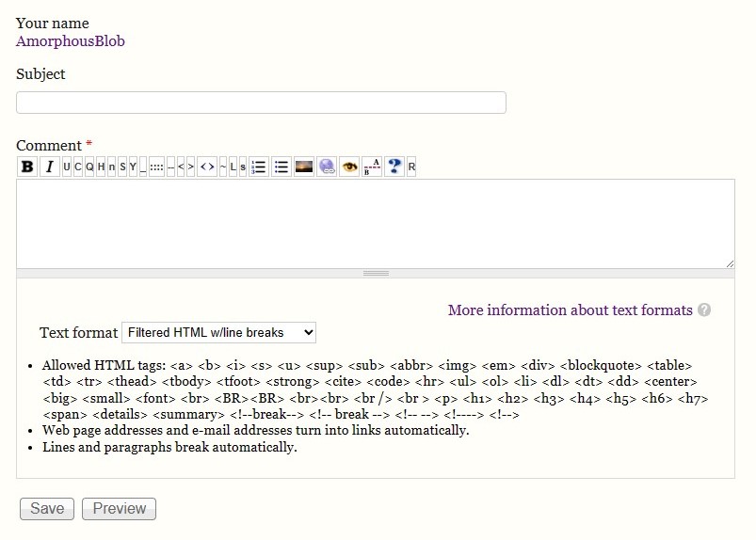
Task: Open the blue question mark help
Action: click(394, 167)
